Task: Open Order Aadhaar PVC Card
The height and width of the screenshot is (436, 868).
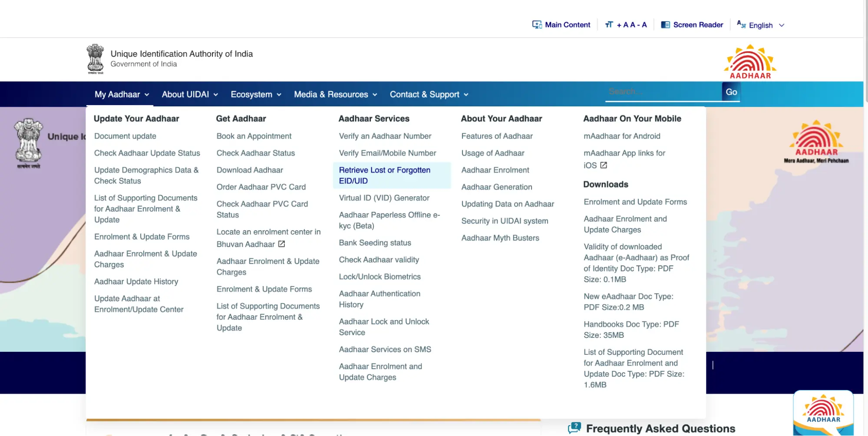Action: (261, 187)
